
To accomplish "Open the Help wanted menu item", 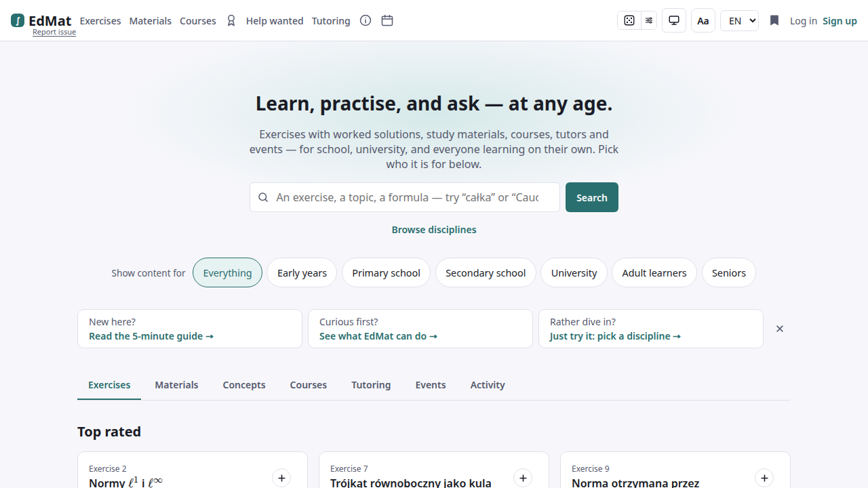I will click(275, 20).
